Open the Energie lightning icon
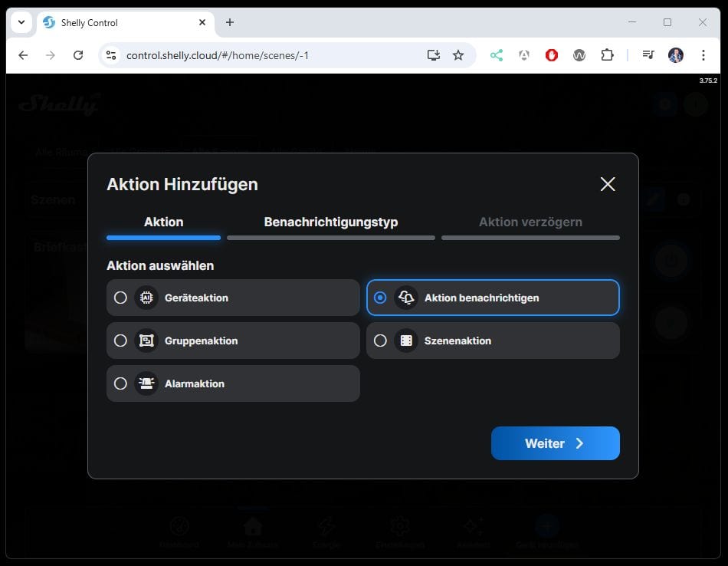This screenshot has height=566, width=728. pos(326,528)
